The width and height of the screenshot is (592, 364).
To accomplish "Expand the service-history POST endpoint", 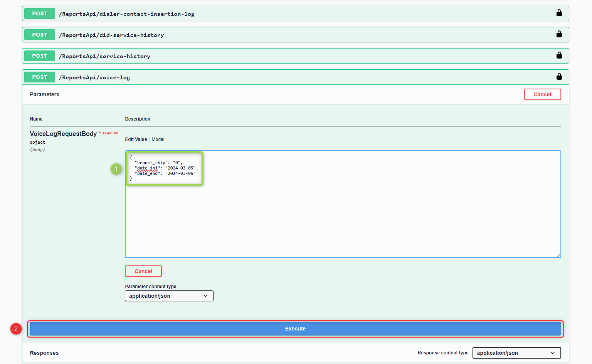I will tap(296, 56).
